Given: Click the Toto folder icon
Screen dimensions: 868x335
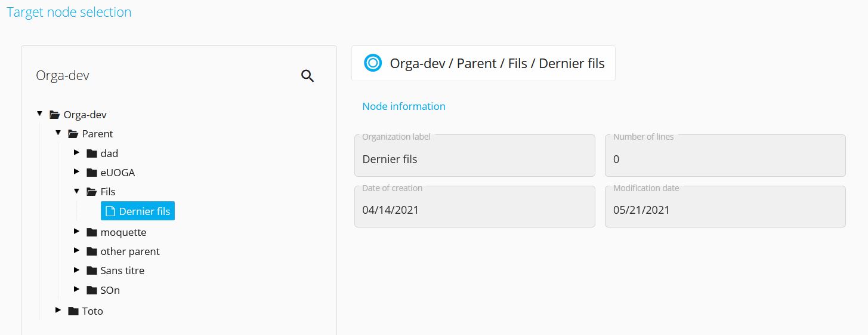Looking at the screenshot, I should pos(73,311).
